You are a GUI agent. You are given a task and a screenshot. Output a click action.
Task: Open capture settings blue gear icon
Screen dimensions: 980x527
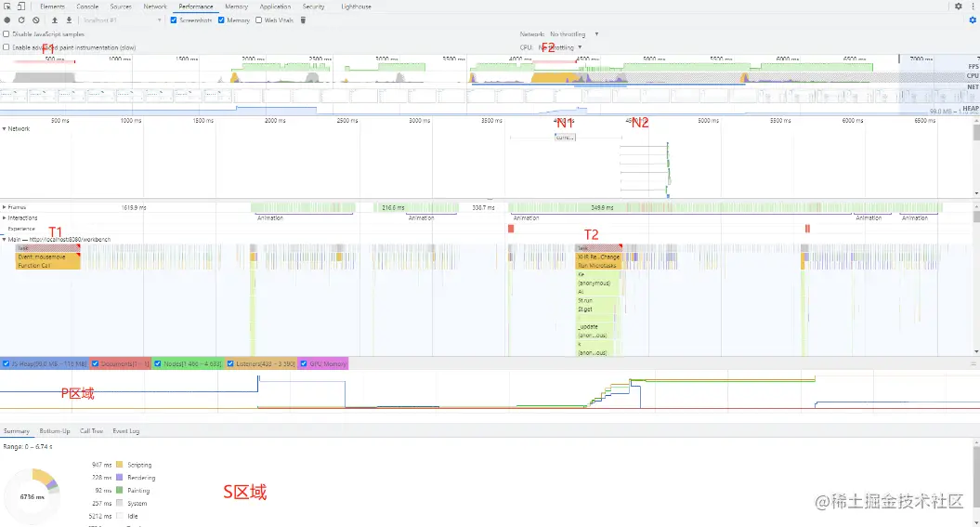pyautogui.click(x=973, y=20)
